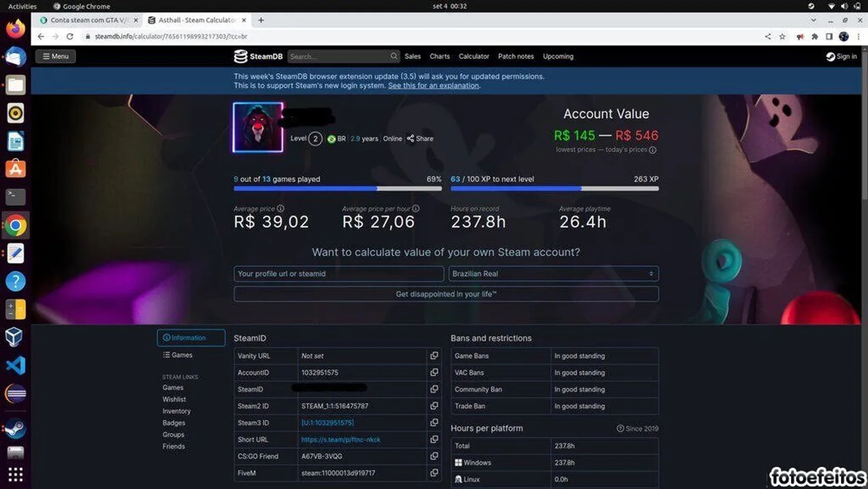Open the Calculator page
Viewport: 868px width, 489px height.
pyautogui.click(x=474, y=56)
